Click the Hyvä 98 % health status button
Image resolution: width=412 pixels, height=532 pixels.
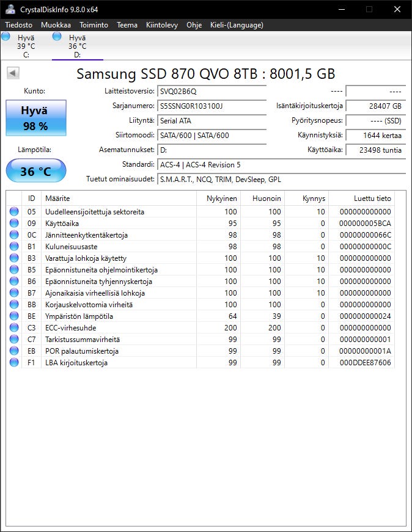(x=36, y=118)
